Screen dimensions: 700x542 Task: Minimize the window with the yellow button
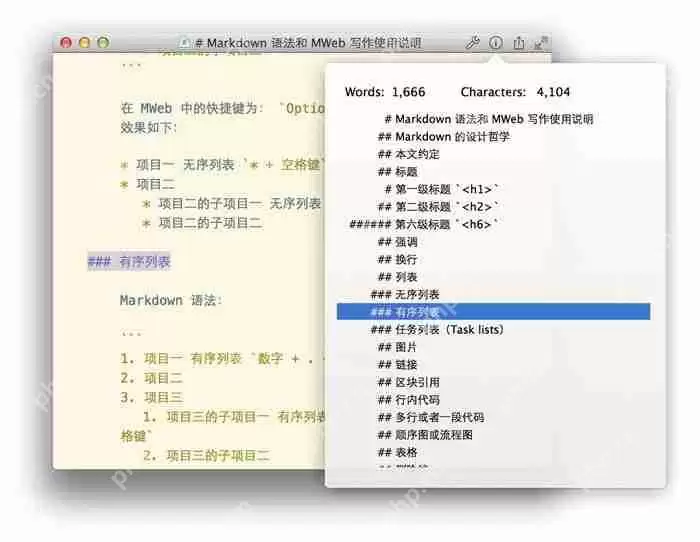pos(84,43)
